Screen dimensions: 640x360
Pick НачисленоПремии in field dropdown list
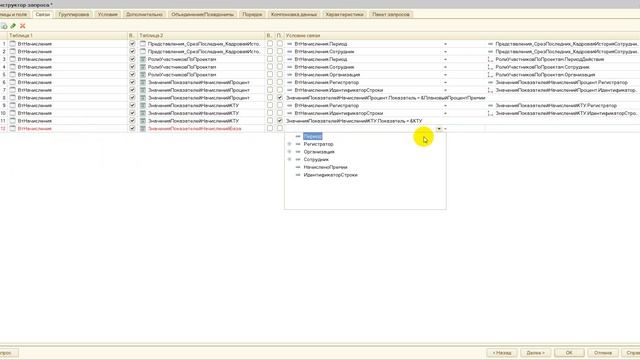tap(325, 167)
